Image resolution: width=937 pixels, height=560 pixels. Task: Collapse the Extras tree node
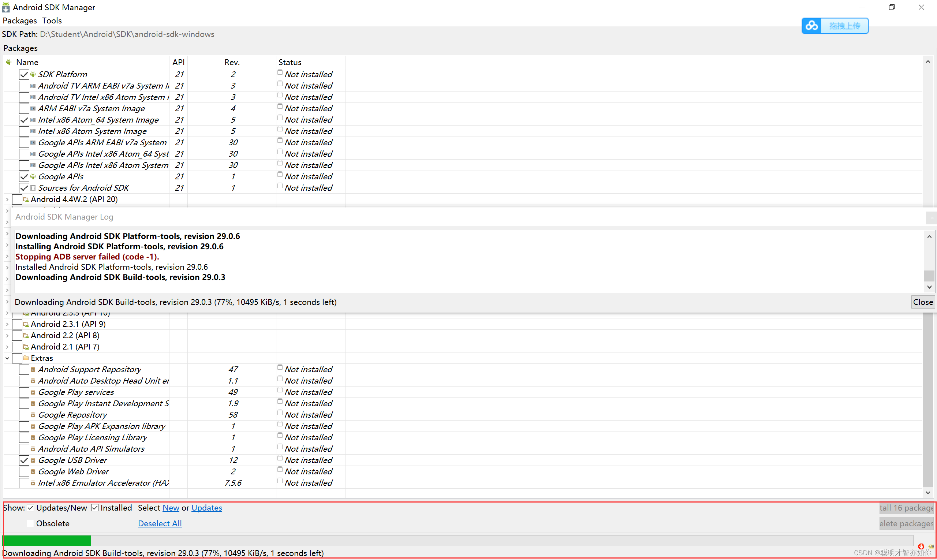(7, 358)
